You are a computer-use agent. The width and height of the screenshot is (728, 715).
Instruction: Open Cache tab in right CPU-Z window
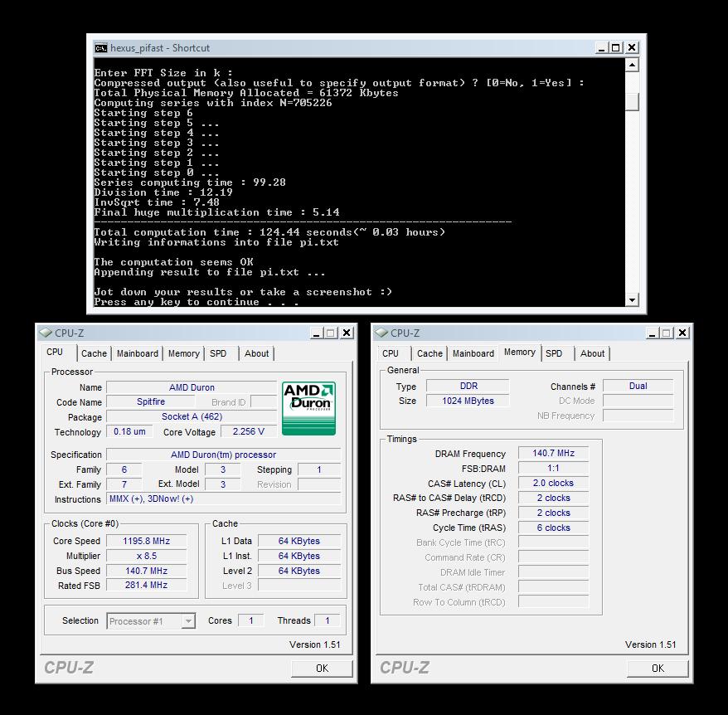click(430, 353)
